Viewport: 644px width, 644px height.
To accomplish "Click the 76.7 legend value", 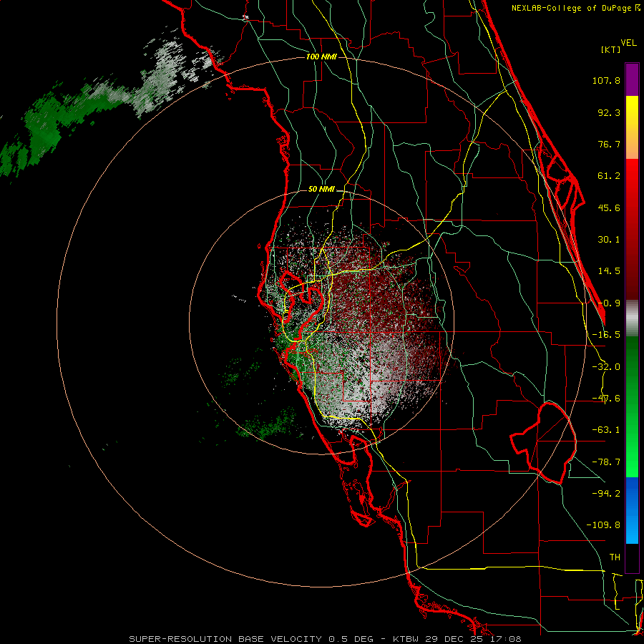I will 609,144.
